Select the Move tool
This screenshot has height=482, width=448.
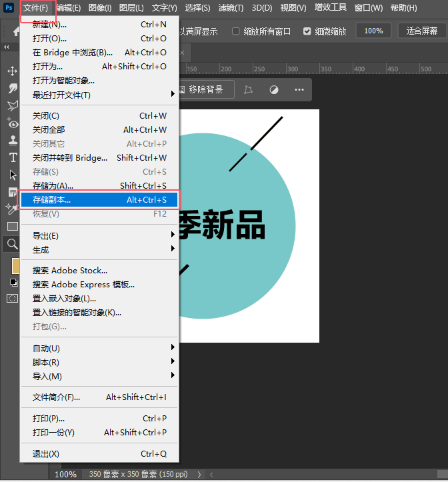12,71
